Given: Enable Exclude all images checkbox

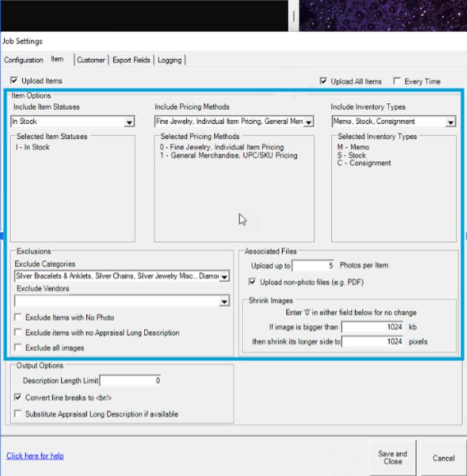Looking at the screenshot, I should click(x=18, y=347).
